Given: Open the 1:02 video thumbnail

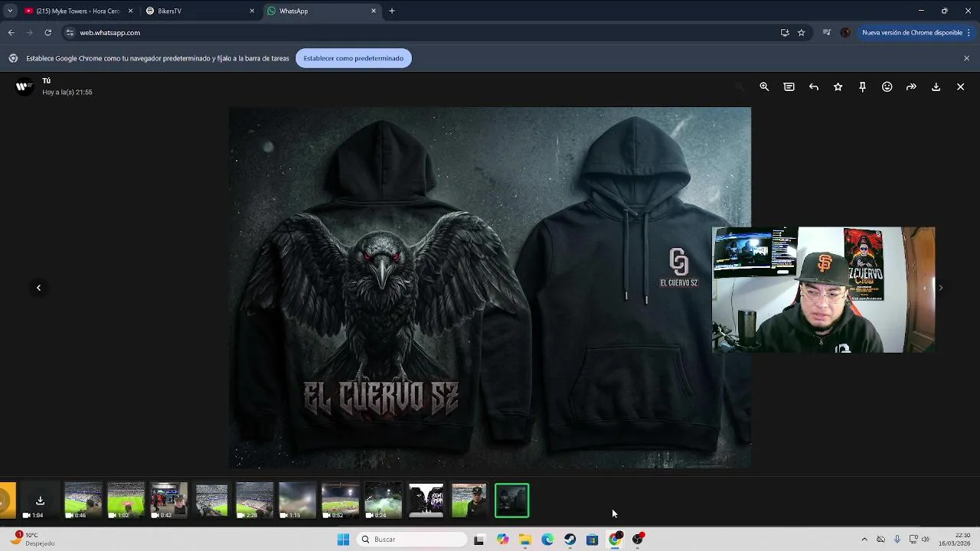Looking at the screenshot, I should click(126, 500).
